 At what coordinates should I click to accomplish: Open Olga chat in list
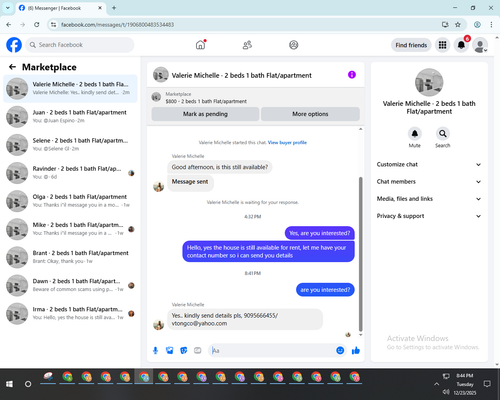tap(70, 201)
